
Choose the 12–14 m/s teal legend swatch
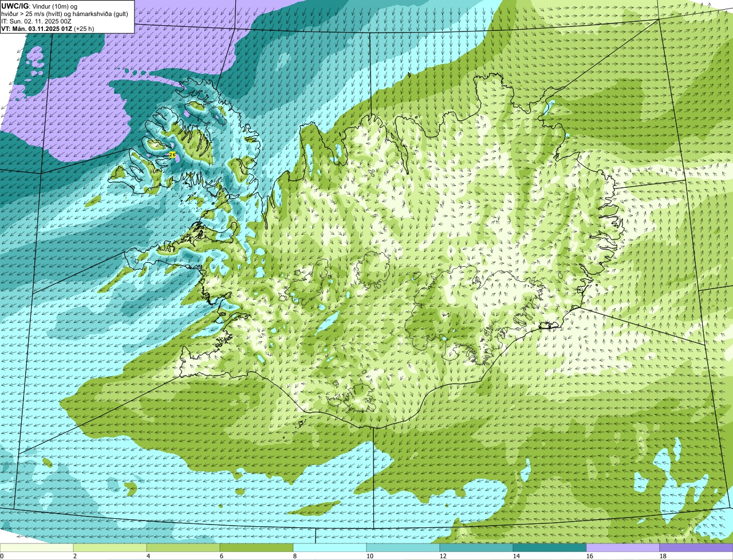476,547
